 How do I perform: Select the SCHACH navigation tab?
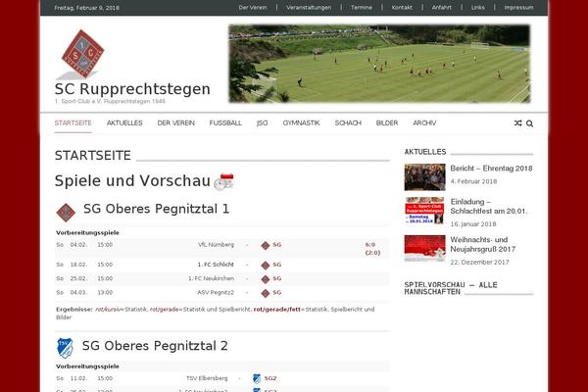[x=348, y=123]
